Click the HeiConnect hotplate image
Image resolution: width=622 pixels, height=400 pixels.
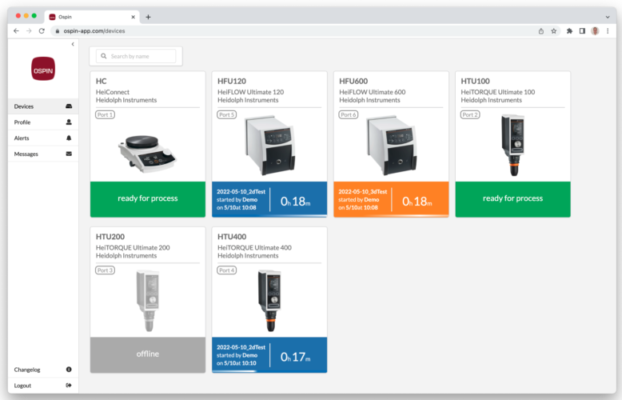pyautogui.click(x=147, y=154)
